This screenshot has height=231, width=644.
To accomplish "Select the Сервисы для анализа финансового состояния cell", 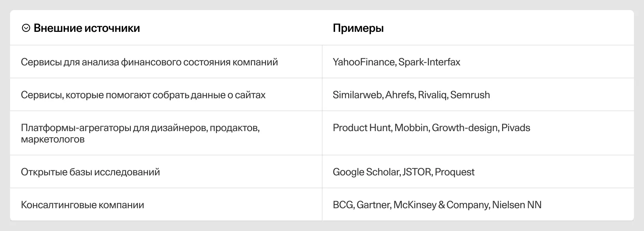I will tap(149, 62).
